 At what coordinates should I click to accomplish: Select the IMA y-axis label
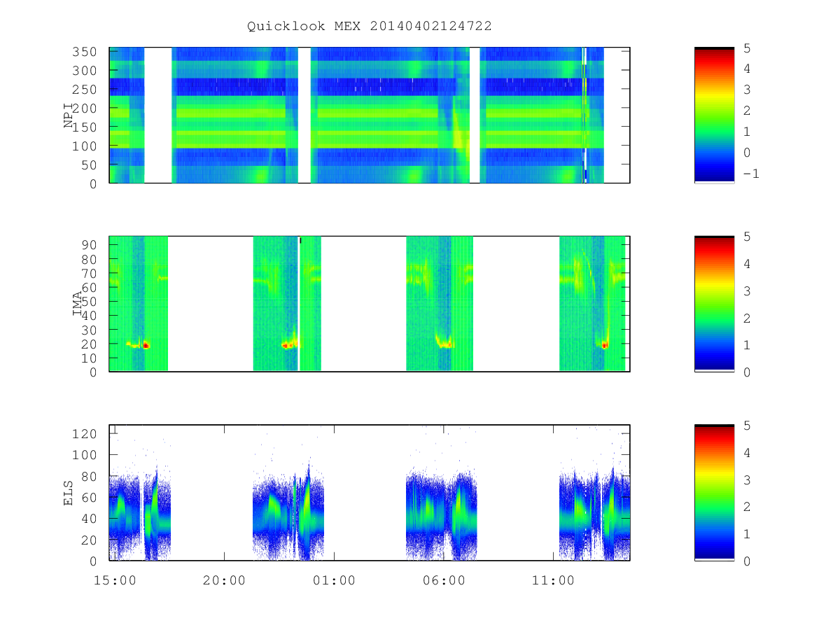(x=78, y=304)
